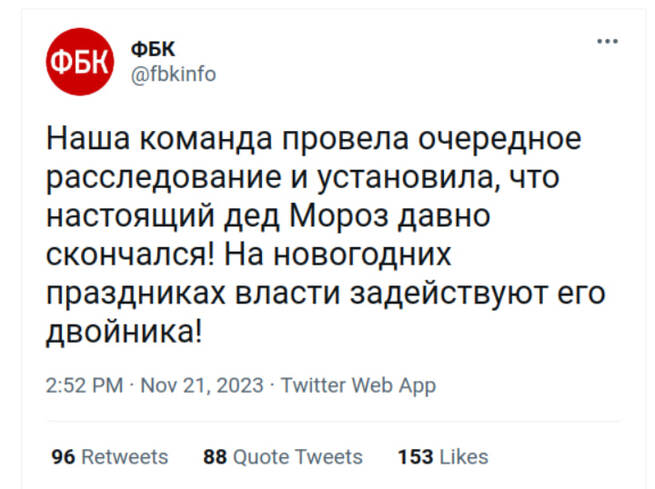655x489 pixels.
Task: View the 88 Quote Tweets list
Action: (283, 457)
